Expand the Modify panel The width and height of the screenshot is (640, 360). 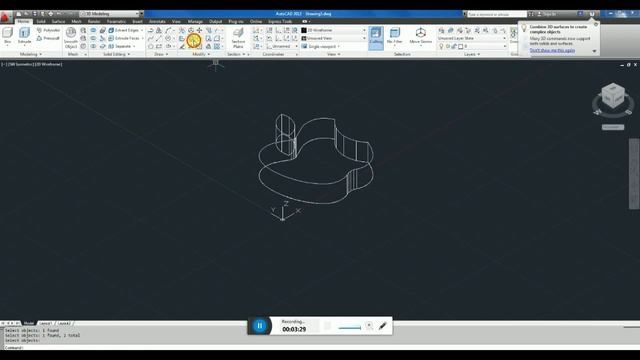(x=200, y=54)
